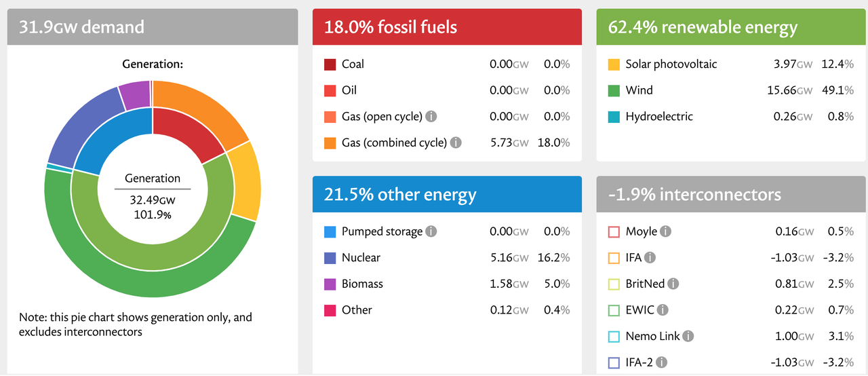Select Nemo Link outlined cyan swatch
The image size is (868, 376).
tap(614, 336)
